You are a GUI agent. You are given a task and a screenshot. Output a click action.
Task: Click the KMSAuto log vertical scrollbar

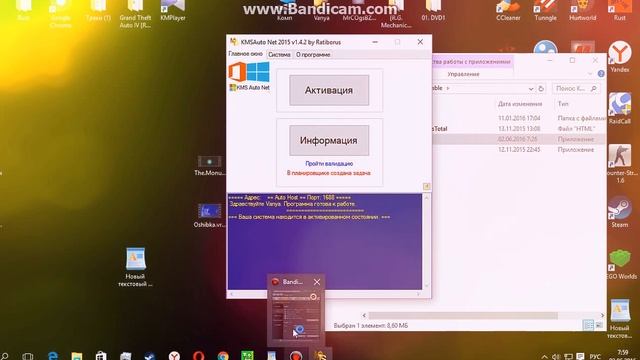(427, 241)
